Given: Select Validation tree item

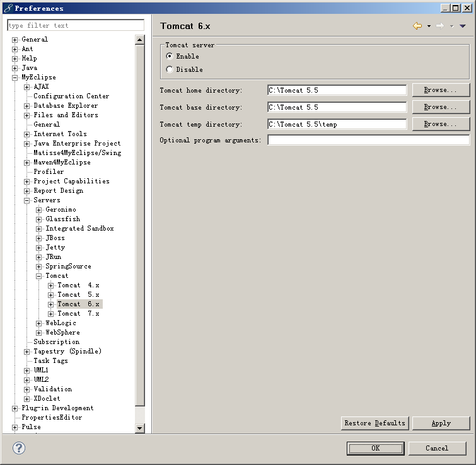Looking at the screenshot, I should tap(53, 389).
